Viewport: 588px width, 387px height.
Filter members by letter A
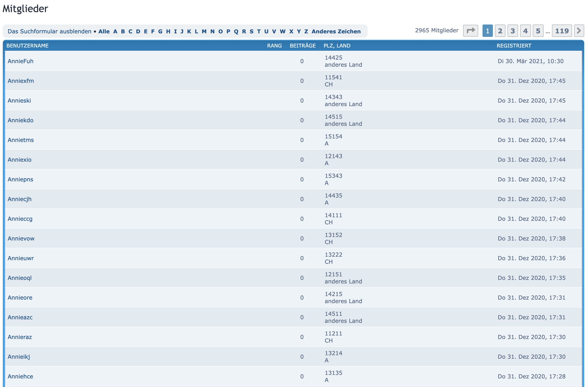point(115,31)
